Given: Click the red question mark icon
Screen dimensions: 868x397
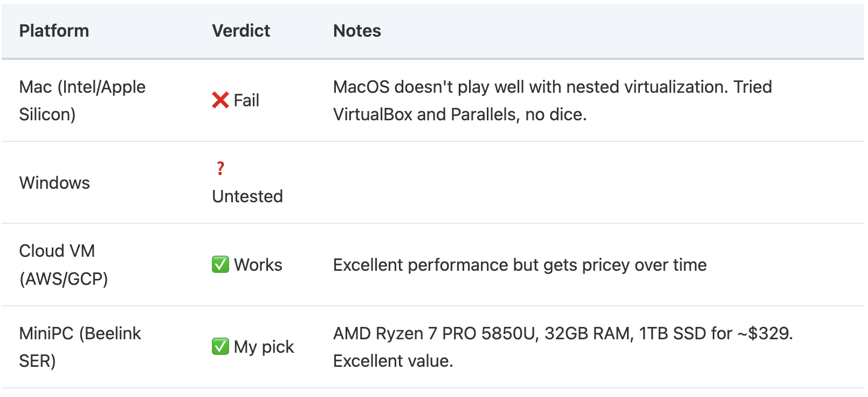Looking at the screenshot, I should point(221,168).
